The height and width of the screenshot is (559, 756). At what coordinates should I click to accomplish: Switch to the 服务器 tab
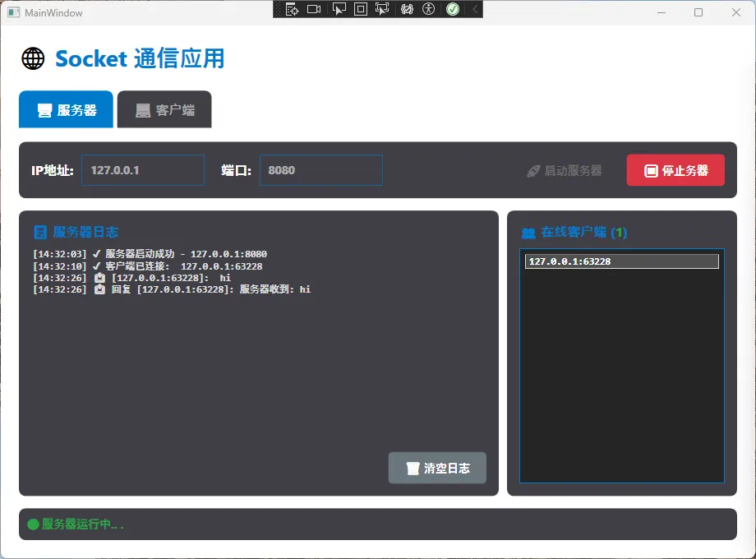[67, 110]
